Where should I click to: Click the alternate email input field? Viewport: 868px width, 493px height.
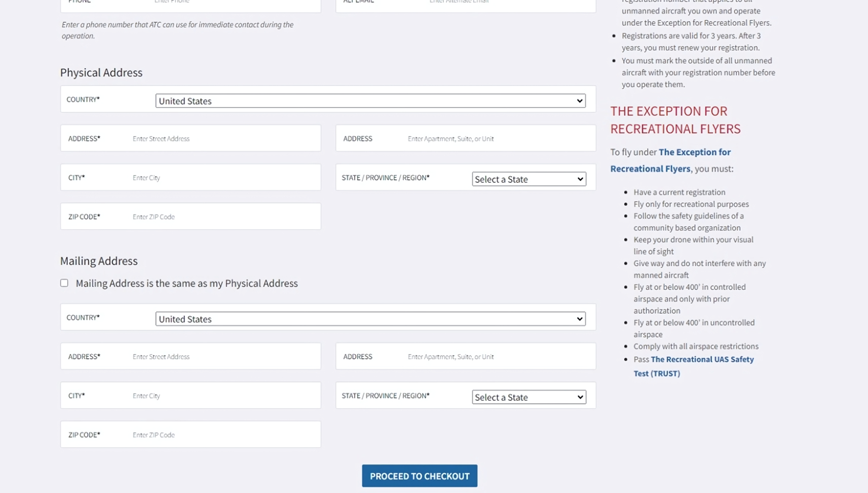pyautogui.click(x=507, y=3)
